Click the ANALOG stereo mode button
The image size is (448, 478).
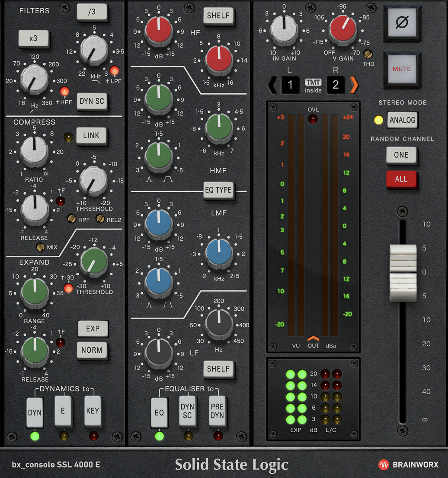402,120
